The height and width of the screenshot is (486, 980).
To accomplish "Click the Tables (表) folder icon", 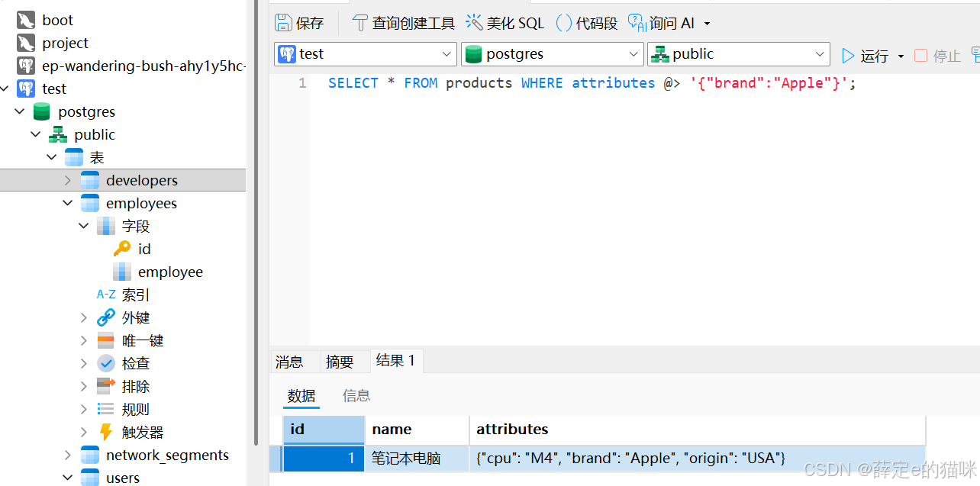I will click(74, 158).
